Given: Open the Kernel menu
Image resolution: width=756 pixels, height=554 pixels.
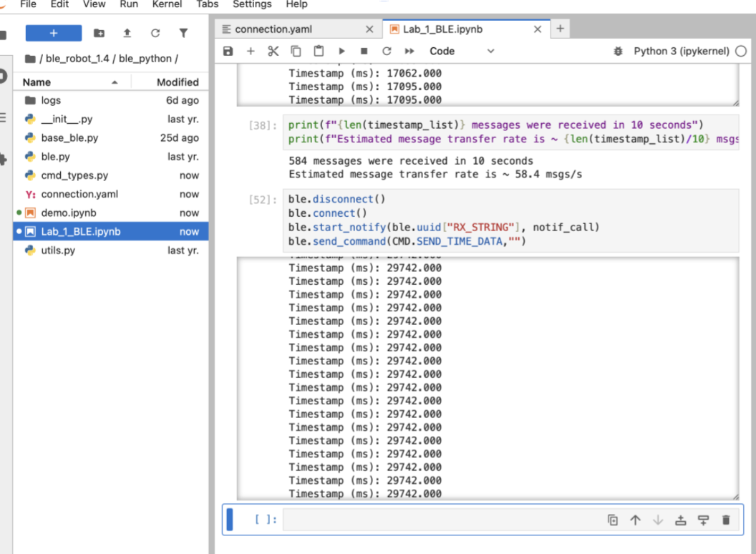Looking at the screenshot, I should [166, 4].
